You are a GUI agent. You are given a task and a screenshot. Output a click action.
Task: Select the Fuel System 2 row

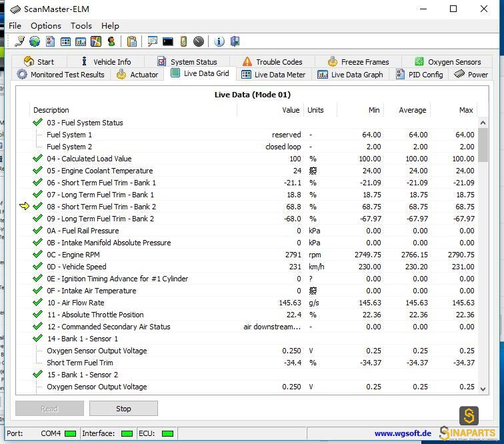[247, 147]
